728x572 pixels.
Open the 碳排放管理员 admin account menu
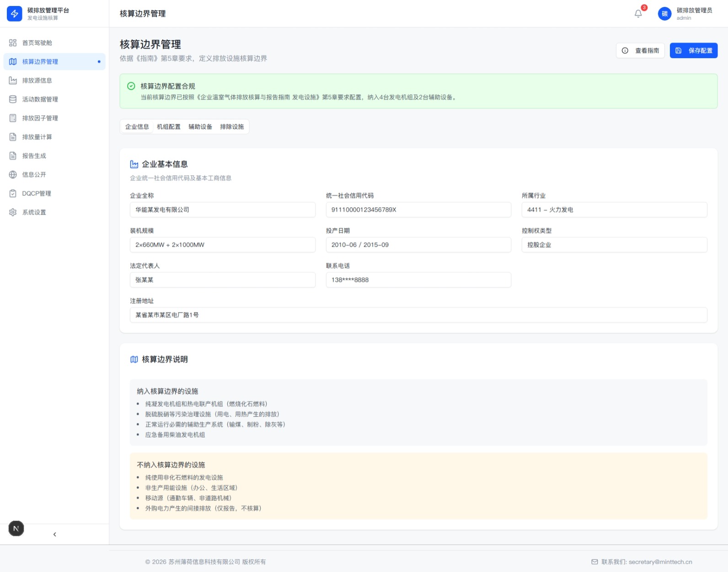694,14
